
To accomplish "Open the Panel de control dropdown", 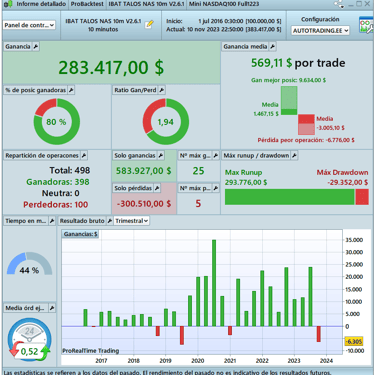I will [x=29, y=25].
